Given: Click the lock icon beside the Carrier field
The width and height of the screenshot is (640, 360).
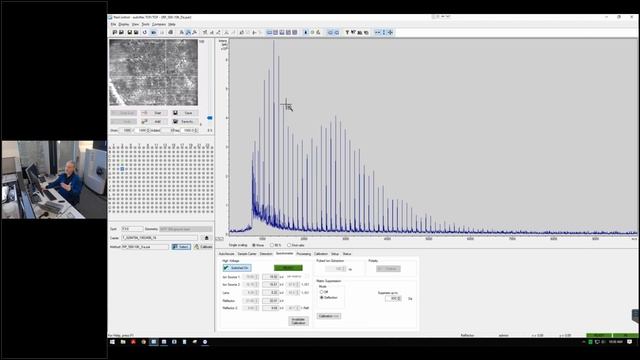Looking at the screenshot, I should pyautogui.click(x=207, y=238).
